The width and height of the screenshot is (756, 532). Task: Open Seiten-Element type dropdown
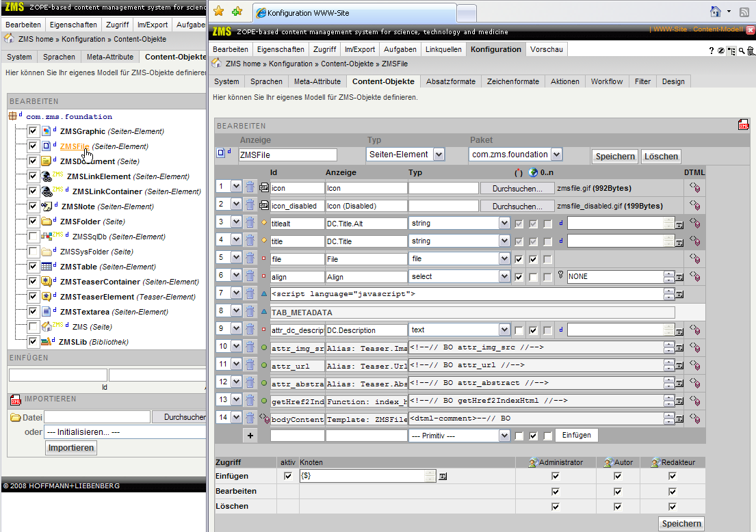[439, 155]
